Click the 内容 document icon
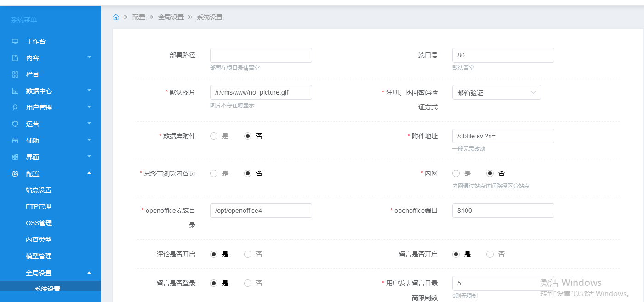Image resolution: width=644 pixels, height=302 pixels. [15, 58]
